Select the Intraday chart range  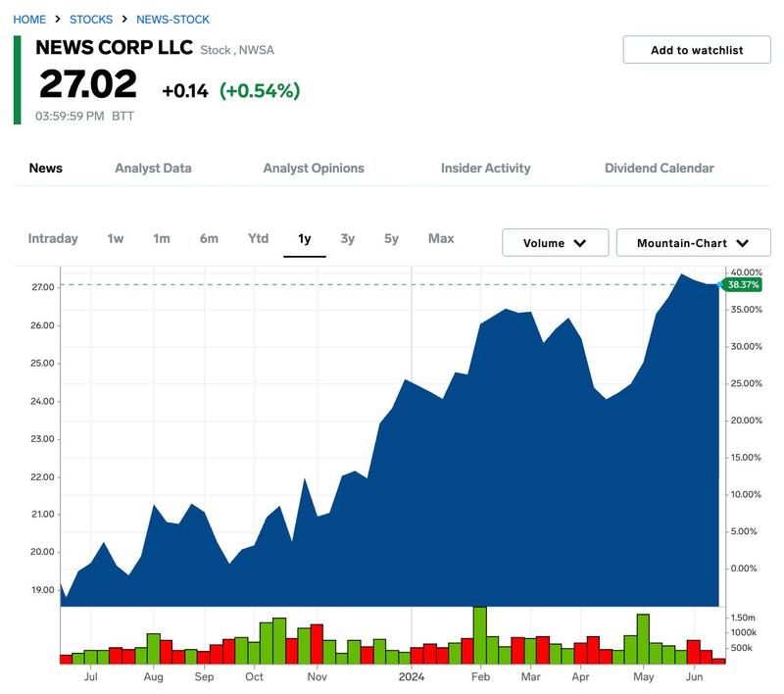point(53,238)
